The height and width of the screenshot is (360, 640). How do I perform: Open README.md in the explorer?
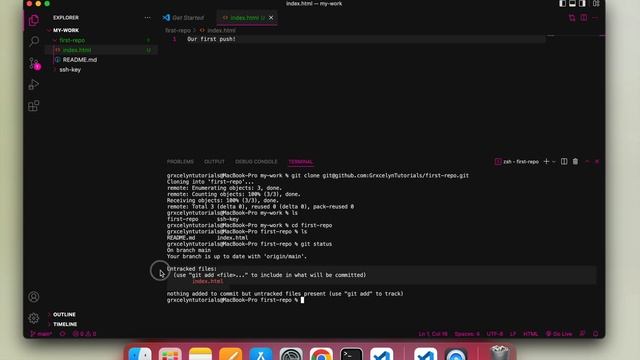coord(80,60)
